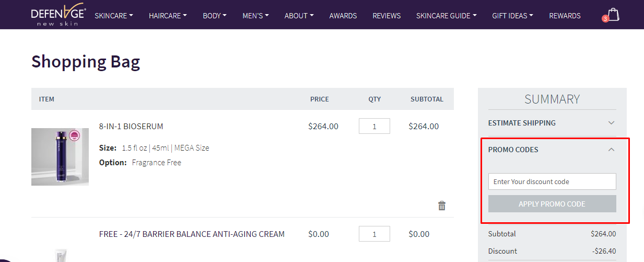Click the 1.5 fl oz MEGA Size text

tap(166, 148)
